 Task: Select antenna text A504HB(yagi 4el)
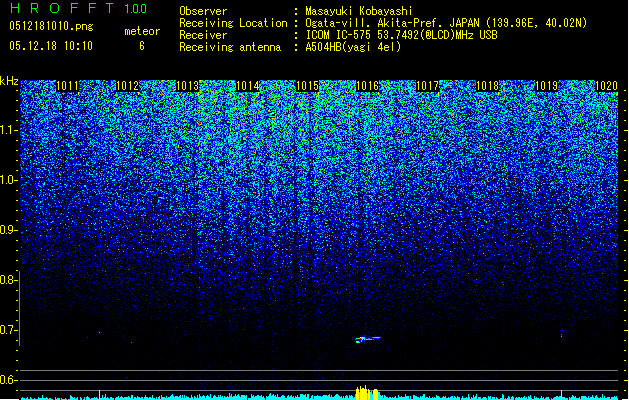pyautogui.click(x=353, y=47)
